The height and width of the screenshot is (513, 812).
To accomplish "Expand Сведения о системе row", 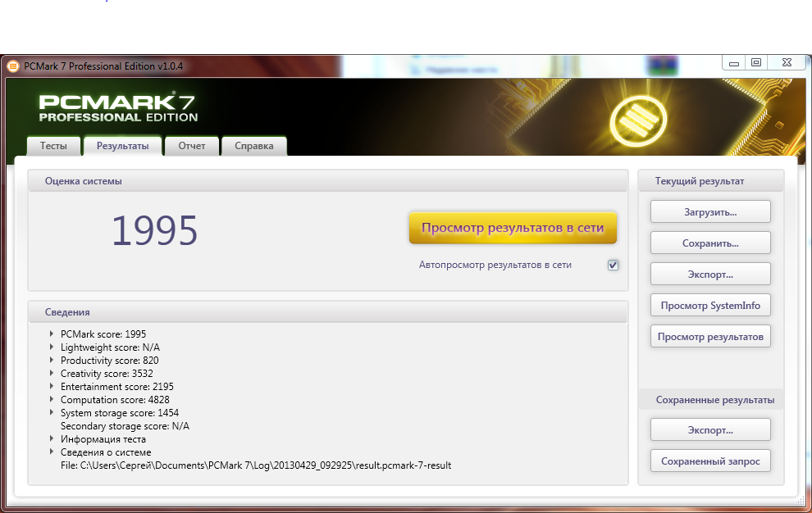I will coord(52,452).
